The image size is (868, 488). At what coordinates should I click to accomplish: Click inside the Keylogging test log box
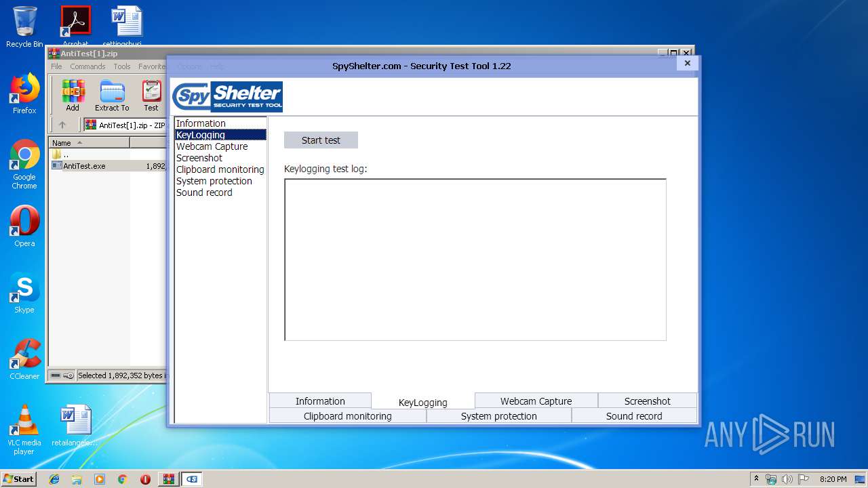pyautogui.click(x=475, y=260)
